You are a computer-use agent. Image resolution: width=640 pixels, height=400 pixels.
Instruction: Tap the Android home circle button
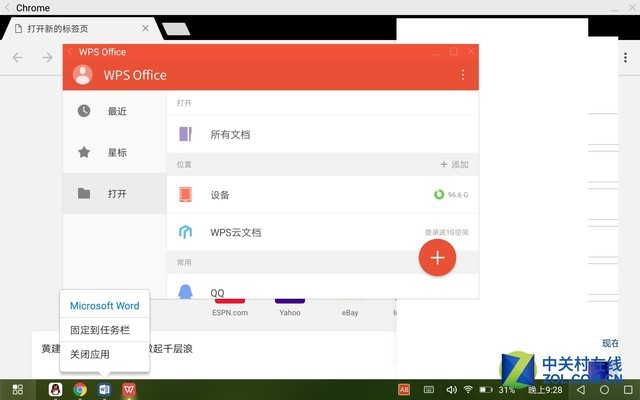click(x=604, y=390)
